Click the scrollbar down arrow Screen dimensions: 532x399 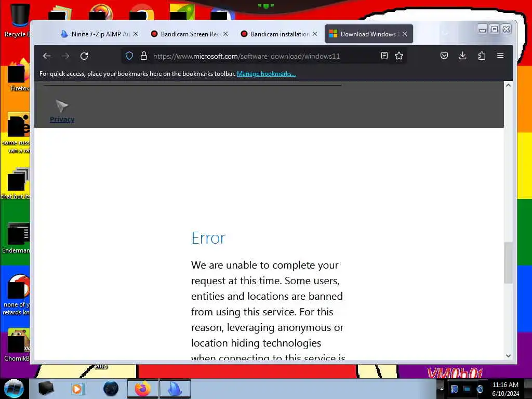[x=508, y=356]
